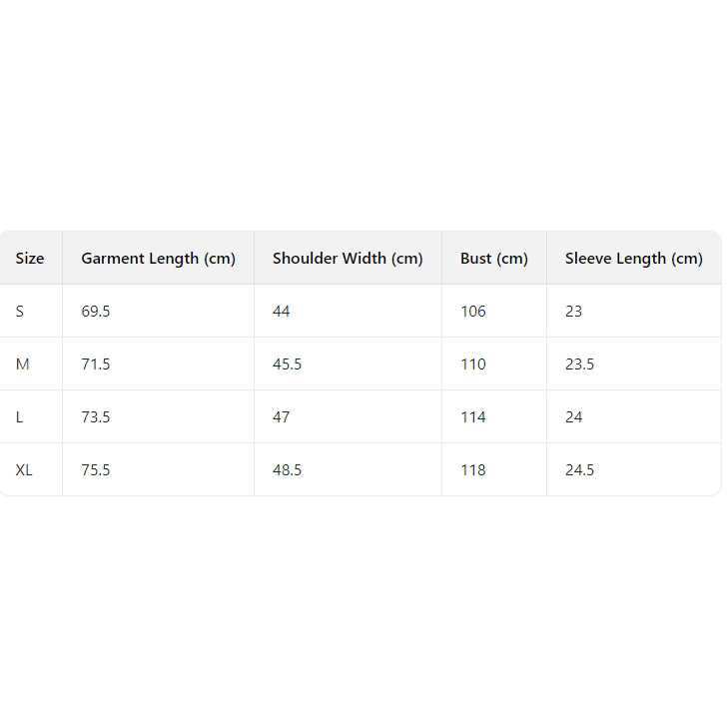Select the Sleeve Length (cm) header
The image size is (728, 728).
(633, 259)
